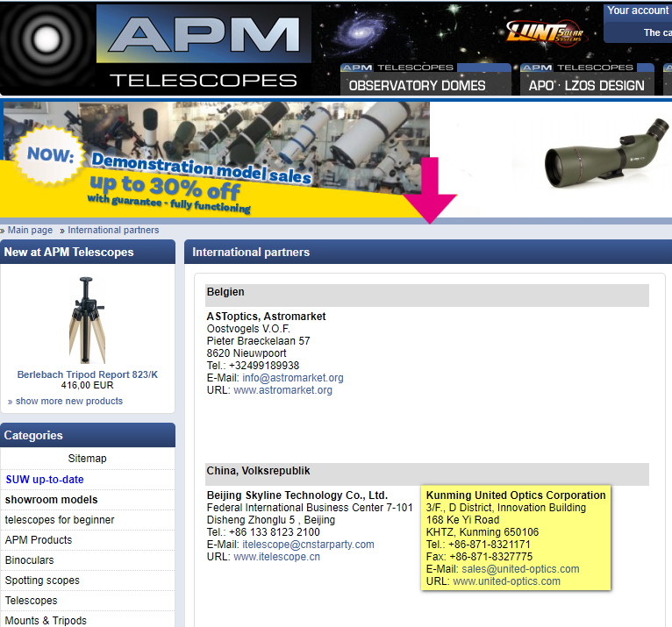Go to Main page breadcrumb
The height and width of the screenshot is (627, 672).
coord(30,230)
